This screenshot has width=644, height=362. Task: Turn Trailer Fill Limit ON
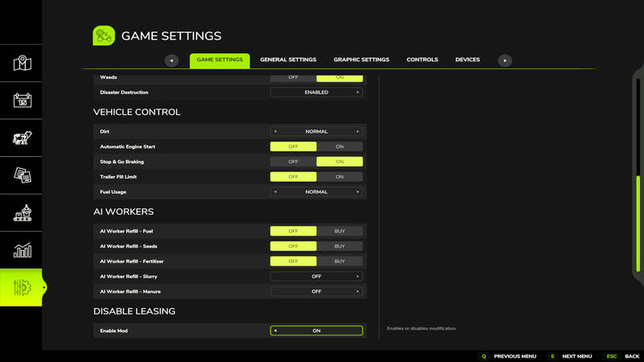coord(340,177)
